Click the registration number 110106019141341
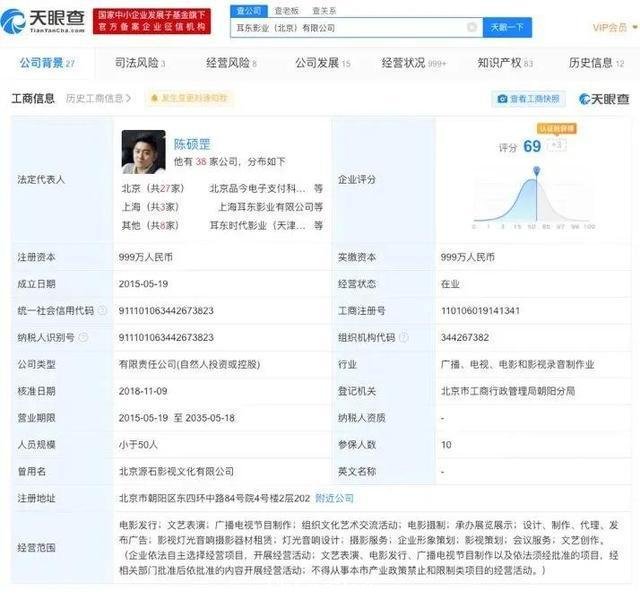640x600 pixels. 480,311
